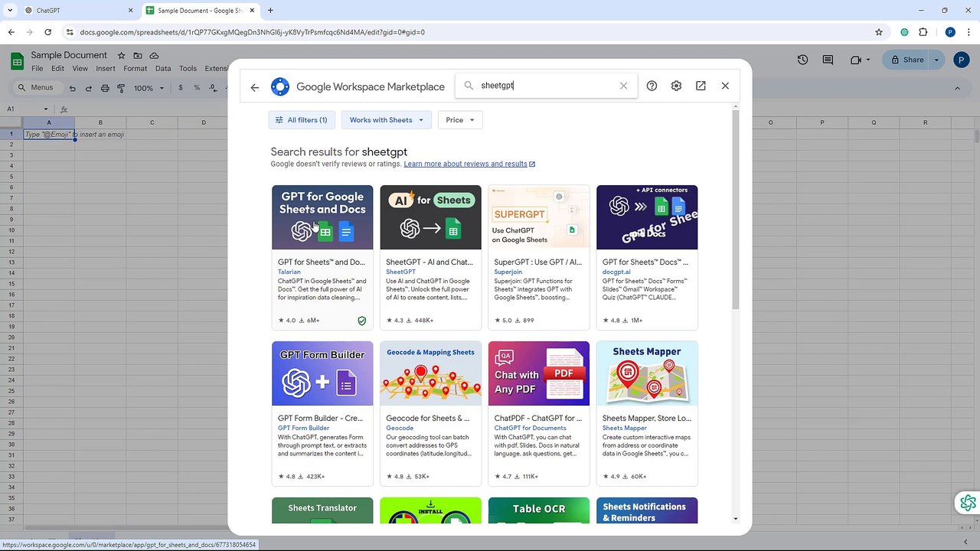Viewport: 980px width, 551px height.
Task: Close the Google Workspace Marketplace dialog
Action: 725,86
